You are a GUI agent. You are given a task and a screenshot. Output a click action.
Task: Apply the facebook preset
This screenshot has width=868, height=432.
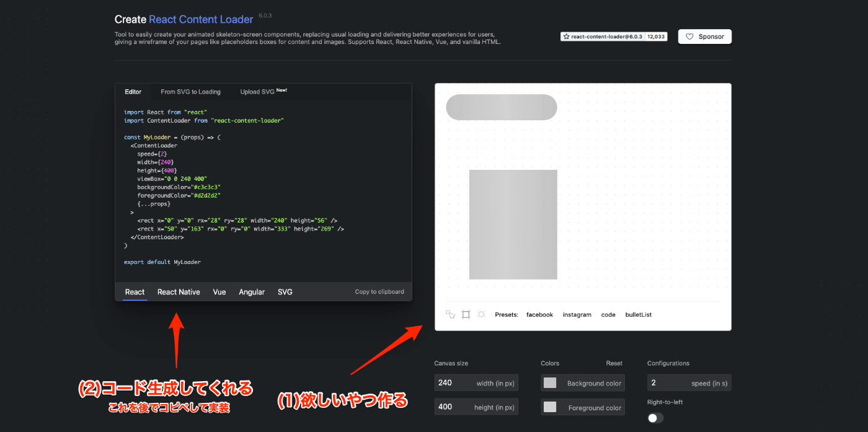click(539, 315)
